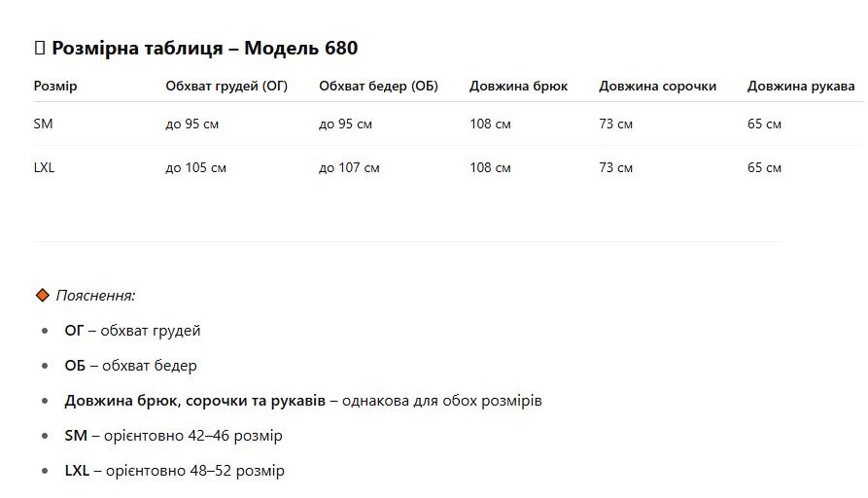Click the Обхват бедер (ОБ) column header
This screenshot has height=498, width=868.
[379, 86]
